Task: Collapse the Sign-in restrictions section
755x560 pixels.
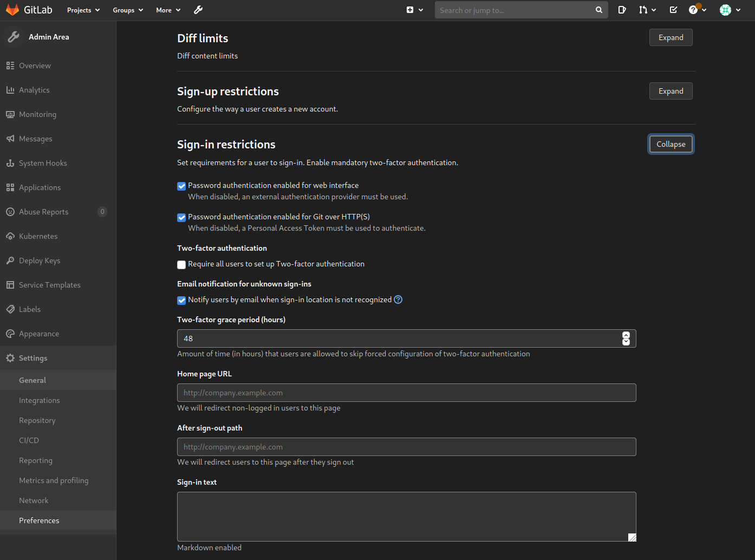Action: (671, 144)
